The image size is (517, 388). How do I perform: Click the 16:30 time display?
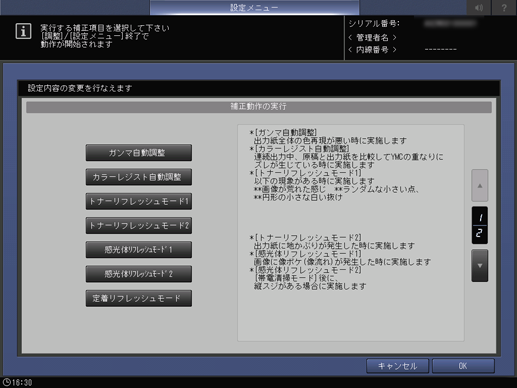(22, 382)
